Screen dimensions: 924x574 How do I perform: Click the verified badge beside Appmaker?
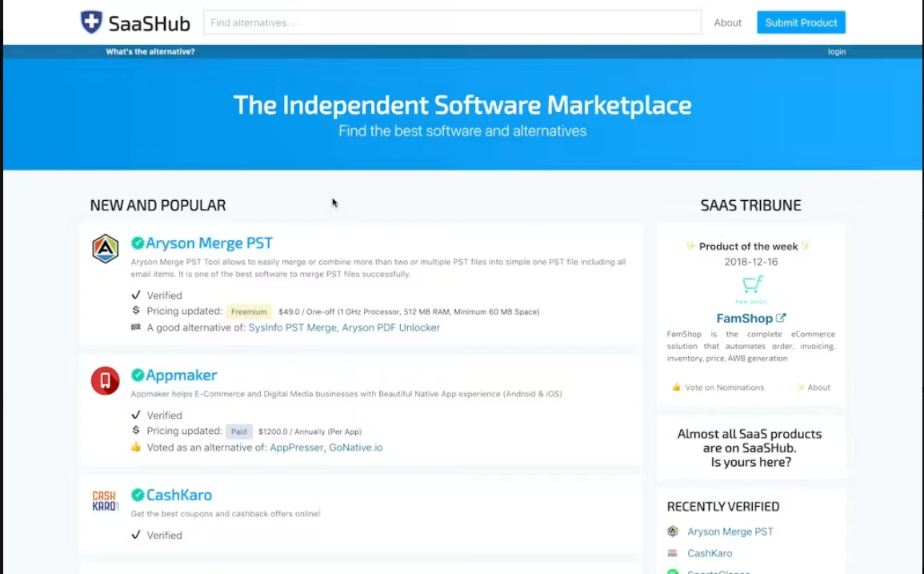tap(138, 375)
